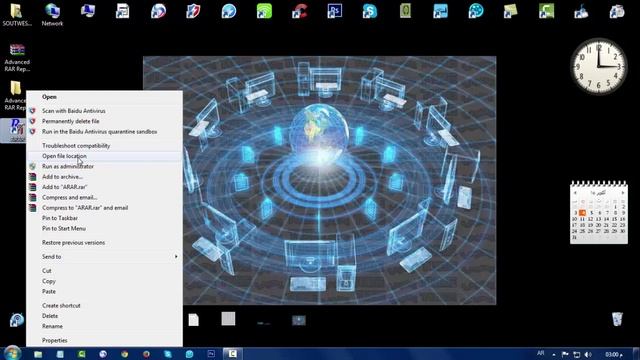This screenshot has width=640, height=360.
Task: Open the Network desktop icon
Action: [x=52, y=15]
